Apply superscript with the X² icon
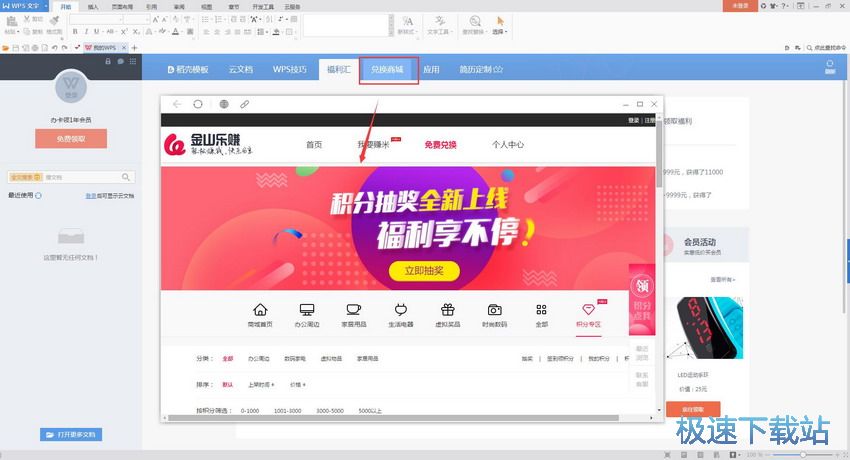The image size is (850, 460). 124,32
